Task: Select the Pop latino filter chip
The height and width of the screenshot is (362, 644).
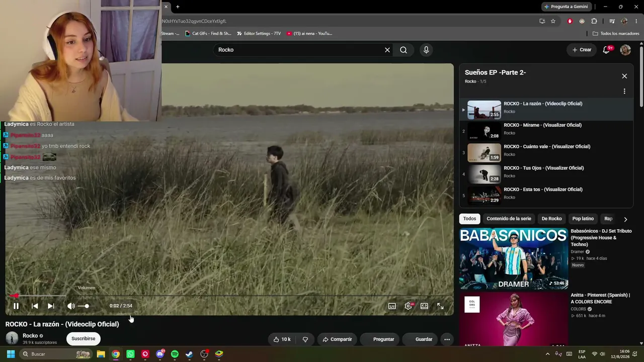Action: pos(583,219)
